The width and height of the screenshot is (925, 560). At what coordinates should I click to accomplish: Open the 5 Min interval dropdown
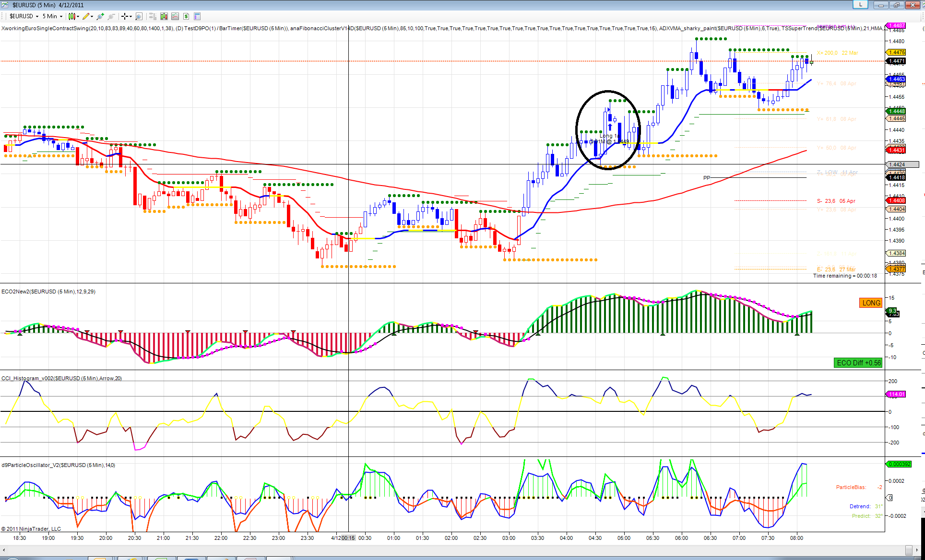[52, 16]
